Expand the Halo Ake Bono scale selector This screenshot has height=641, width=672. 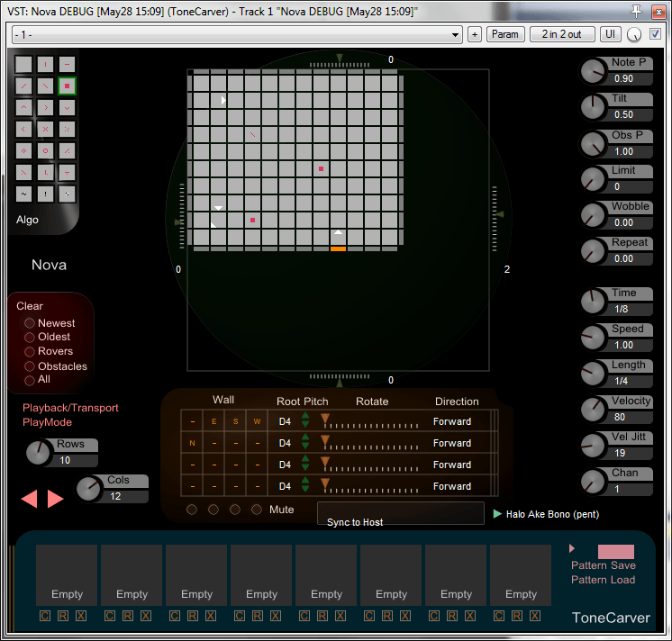pos(497,514)
